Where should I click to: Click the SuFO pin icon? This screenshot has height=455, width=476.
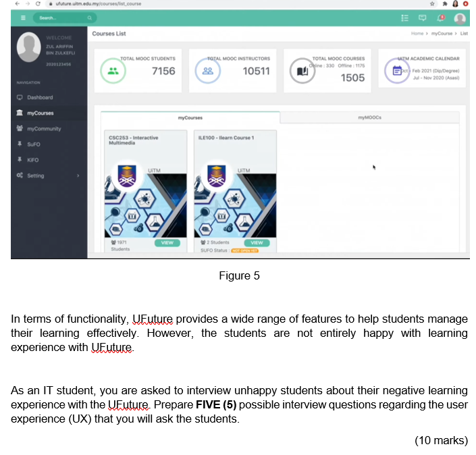20,144
